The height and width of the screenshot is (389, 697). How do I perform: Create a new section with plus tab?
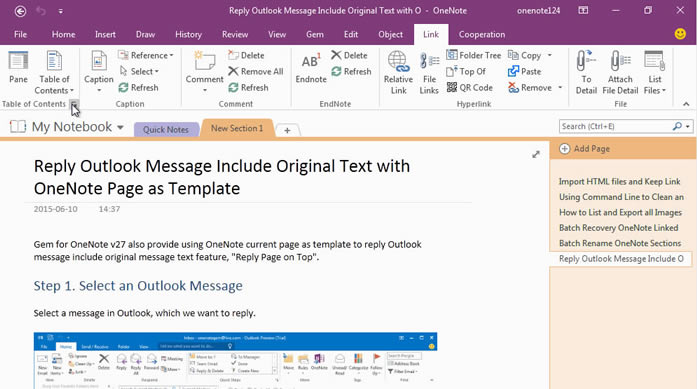coord(287,130)
